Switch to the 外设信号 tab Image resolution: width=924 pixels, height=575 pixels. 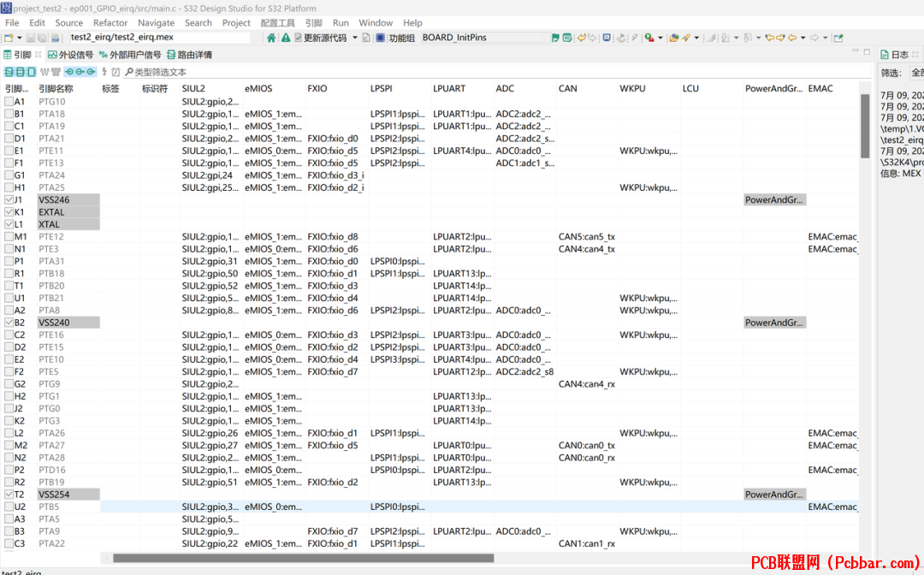70,55
